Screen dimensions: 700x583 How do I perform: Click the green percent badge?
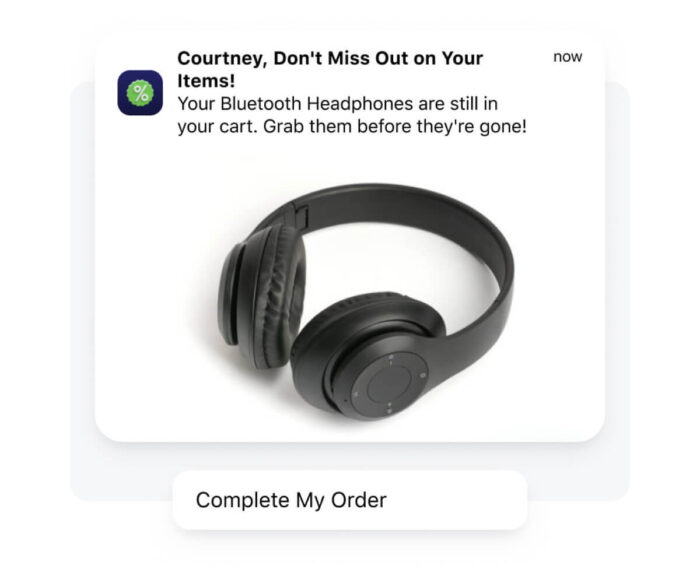(x=140, y=93)
